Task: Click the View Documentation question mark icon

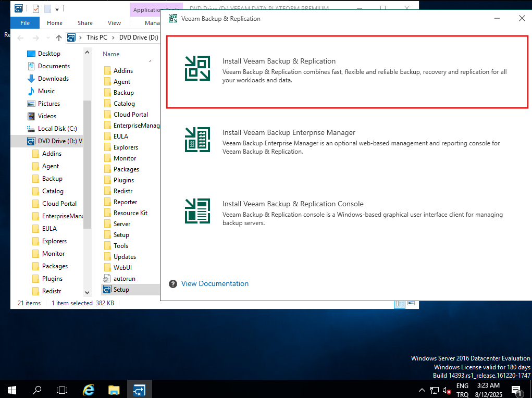Action: [x=172, y=284]
